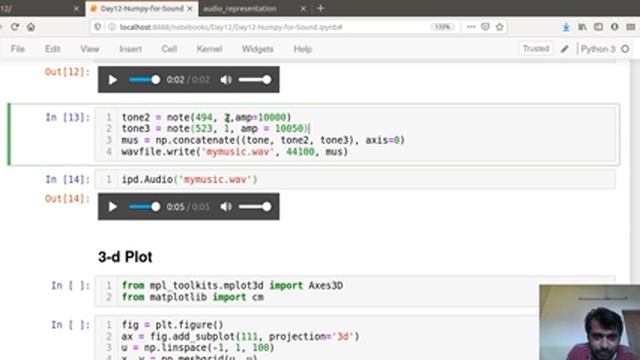The height and width of the screenshot is (360, 640).
Task: Click the wavfile.write code line
Action: 235,152
